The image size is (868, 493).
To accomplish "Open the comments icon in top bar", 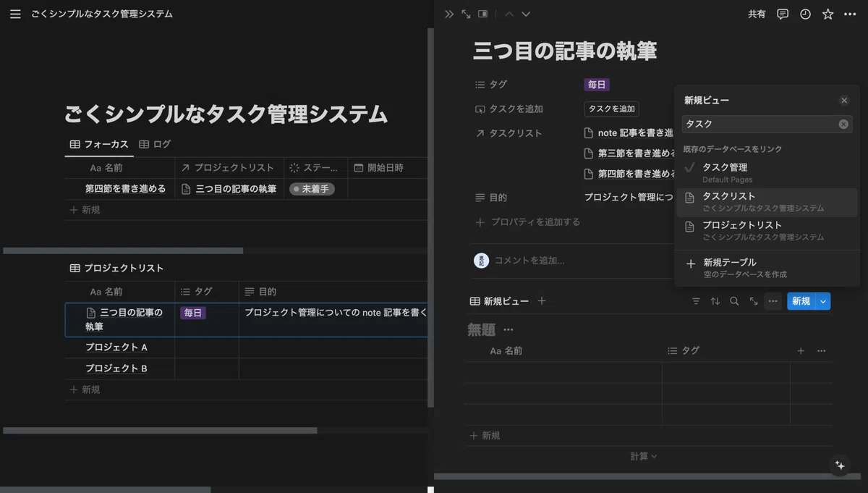I will point(783,14).
